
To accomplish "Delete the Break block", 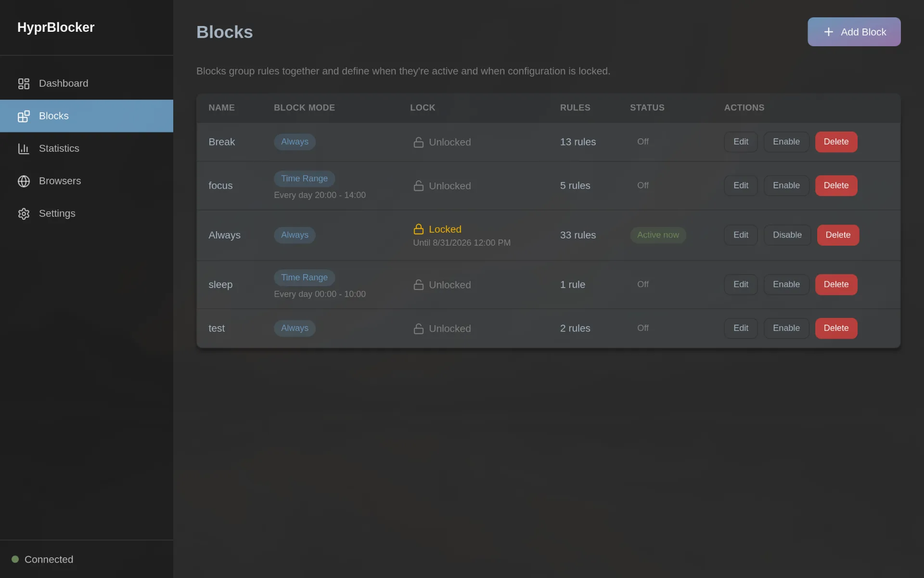I will (x=836, y=142).
